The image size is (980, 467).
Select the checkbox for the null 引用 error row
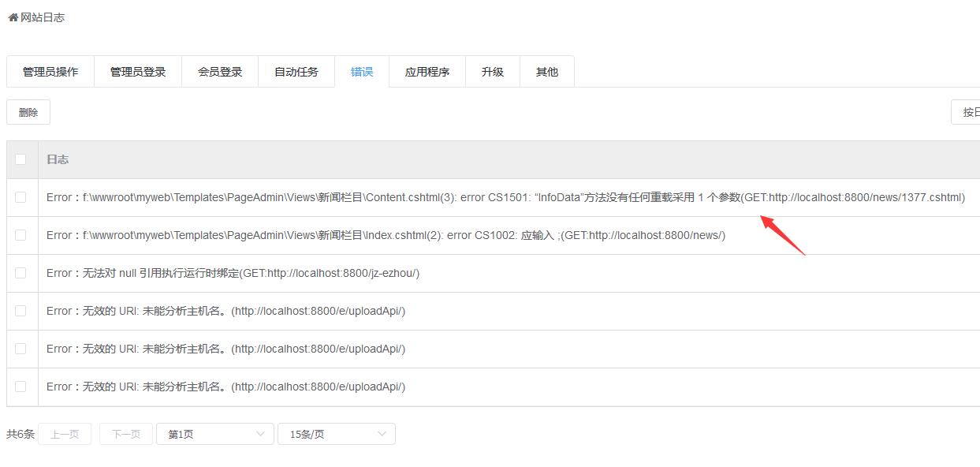21,272
